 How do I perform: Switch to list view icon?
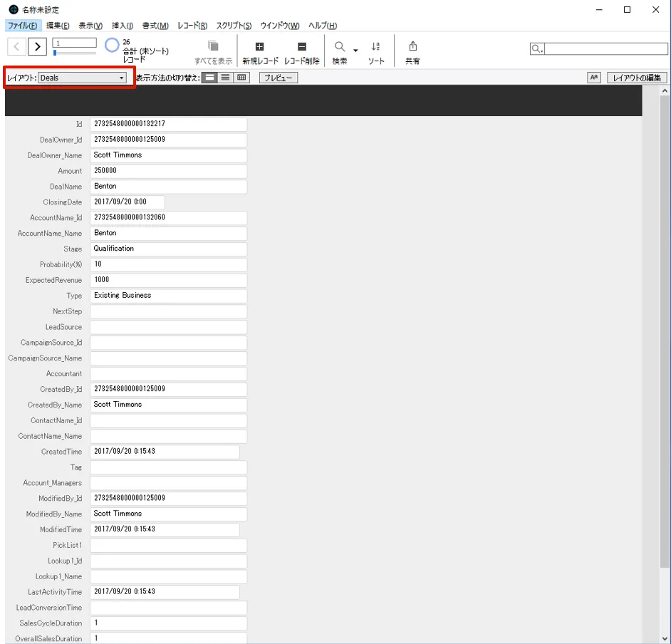[x=224, y=77]
